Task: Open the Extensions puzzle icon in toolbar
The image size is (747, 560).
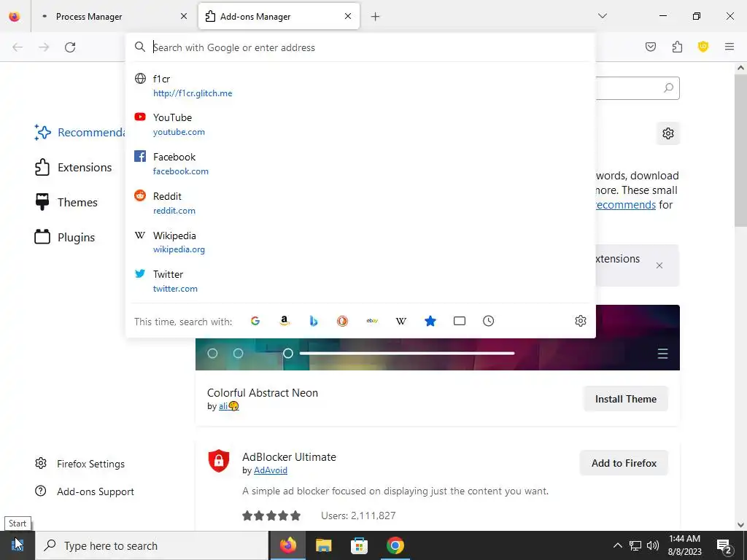Action: (x=677, y=47)
